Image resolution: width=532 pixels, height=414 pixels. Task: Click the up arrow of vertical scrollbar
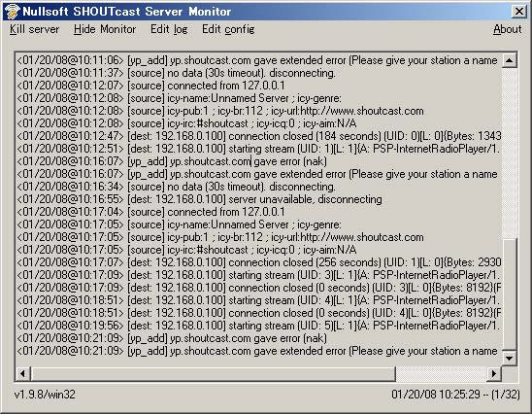(510, 60)
